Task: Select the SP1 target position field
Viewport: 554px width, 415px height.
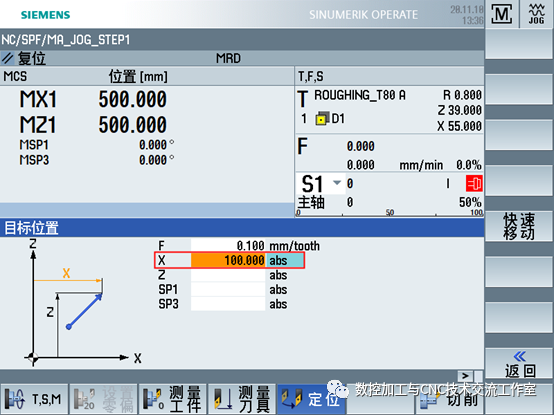Action: [228, 289]
